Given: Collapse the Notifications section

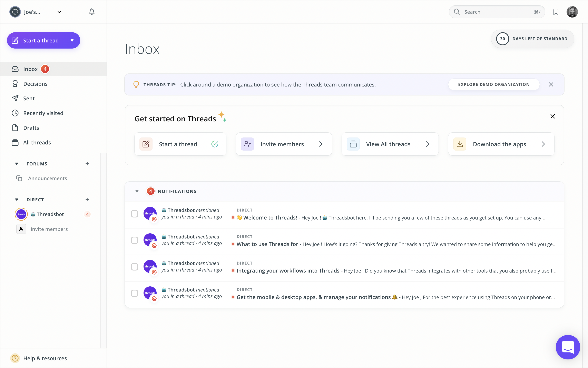Looking at the screenshot, I should (137, 191).
